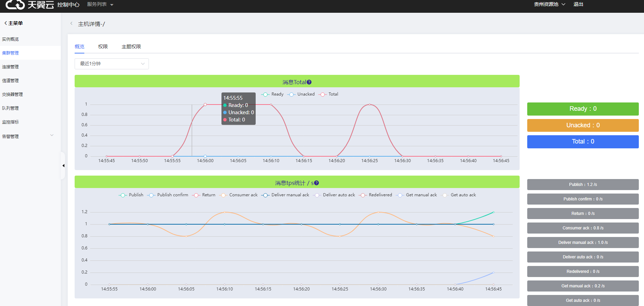
Task: Click the green Ready : 0 status block
Action: [x=583, y=109]
